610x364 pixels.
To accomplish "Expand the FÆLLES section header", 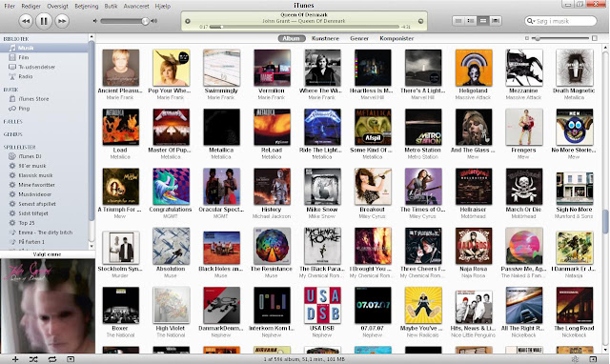I will coord(12,122).
